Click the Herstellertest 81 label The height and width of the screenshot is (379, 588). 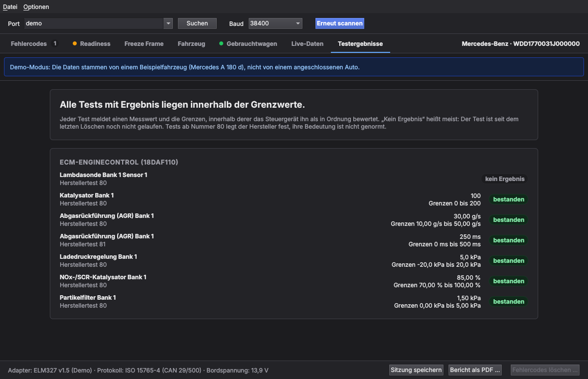coord(83,244)
